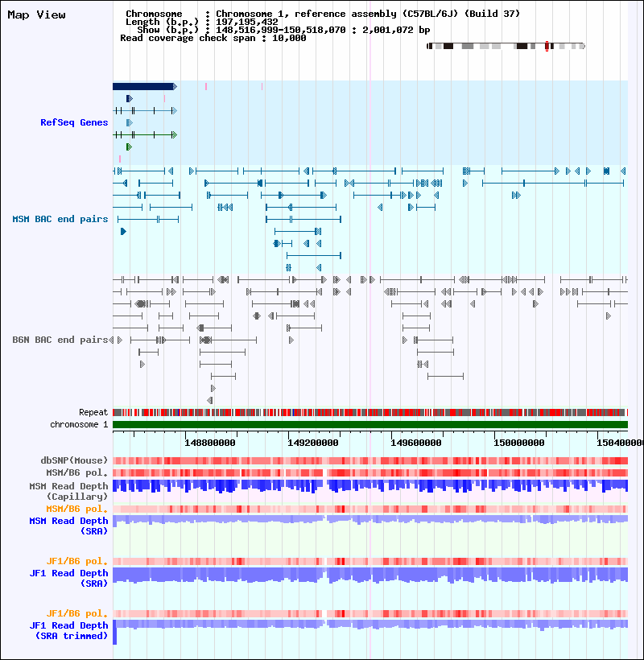Click the red position marker on chromosome ideogram
This screenshot has width=644, height=660.
[547, 47]
